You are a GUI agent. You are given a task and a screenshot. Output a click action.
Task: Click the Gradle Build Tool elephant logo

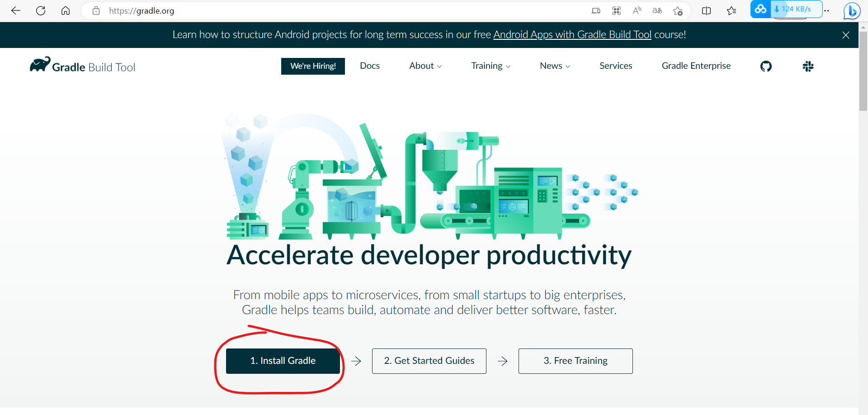click(x=82, y=66)
